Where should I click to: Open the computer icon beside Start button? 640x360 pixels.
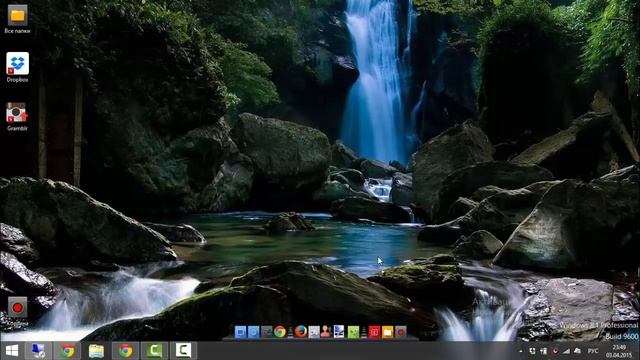click(39, 351)
